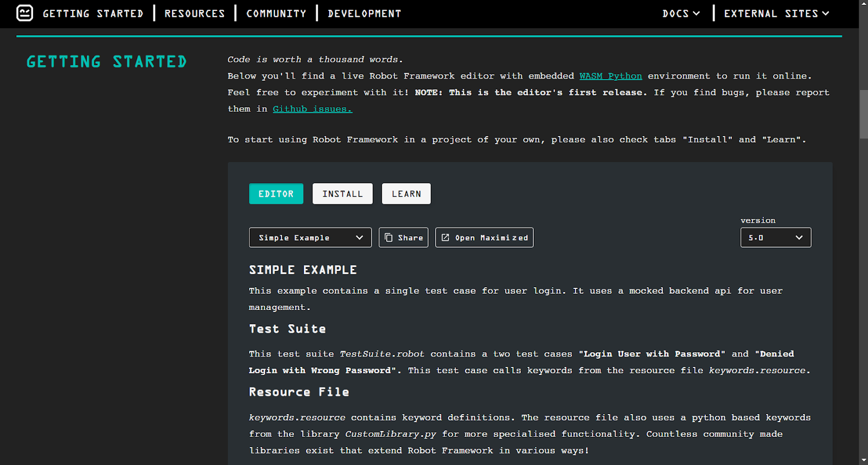Click the scrollbar up arrow
The image size is (868, 465).
coord(863,4)
